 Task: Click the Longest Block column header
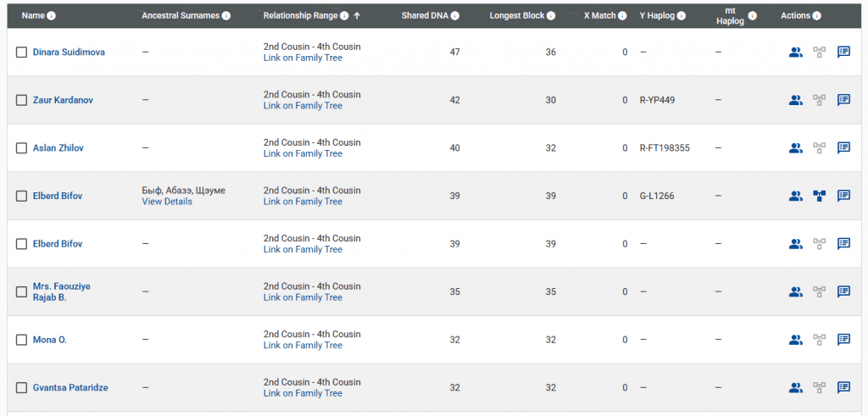click(x=517, y=15)
